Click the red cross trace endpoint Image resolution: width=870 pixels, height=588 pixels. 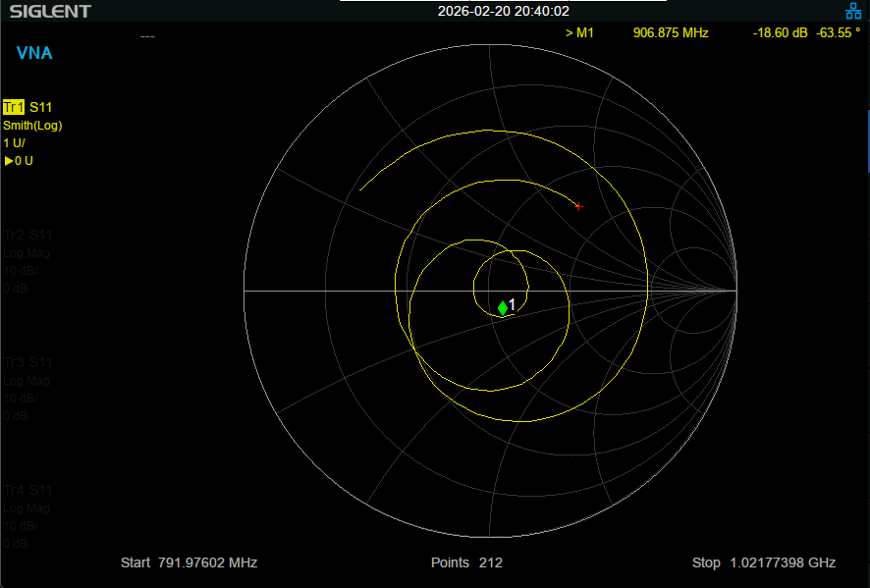tap(578, 206)
